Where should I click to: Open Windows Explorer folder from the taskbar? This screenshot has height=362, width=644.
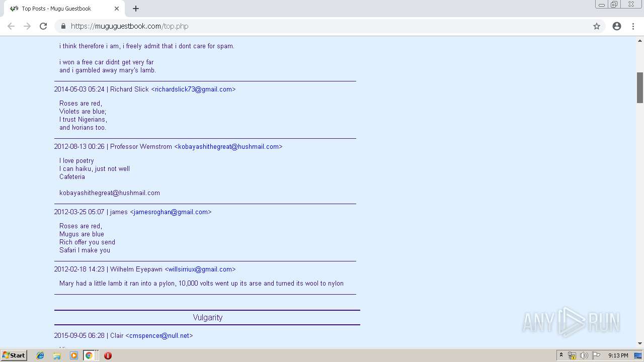57,355
